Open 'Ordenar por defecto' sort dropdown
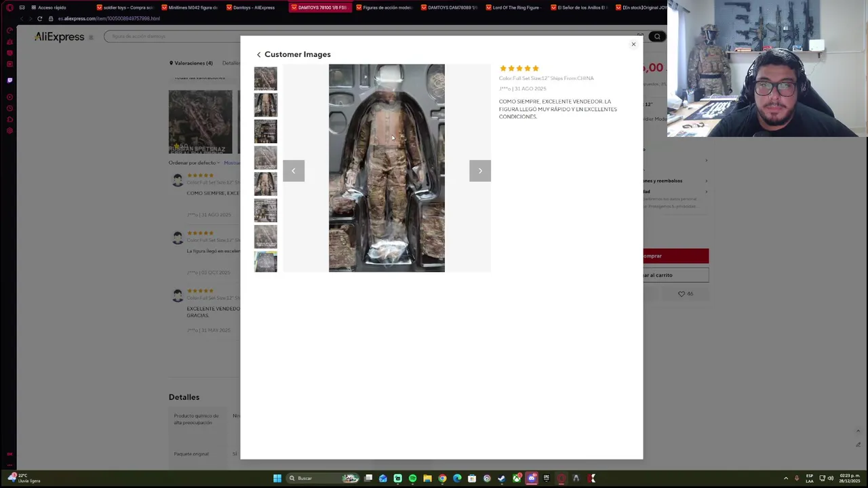The height and width of the screenshot is (488, 868). point(194,163)
